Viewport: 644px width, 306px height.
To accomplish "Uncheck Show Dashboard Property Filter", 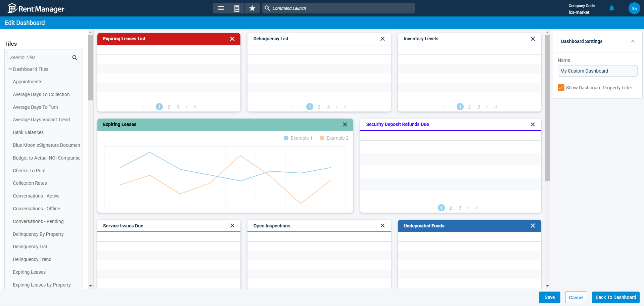I will 561,88.
